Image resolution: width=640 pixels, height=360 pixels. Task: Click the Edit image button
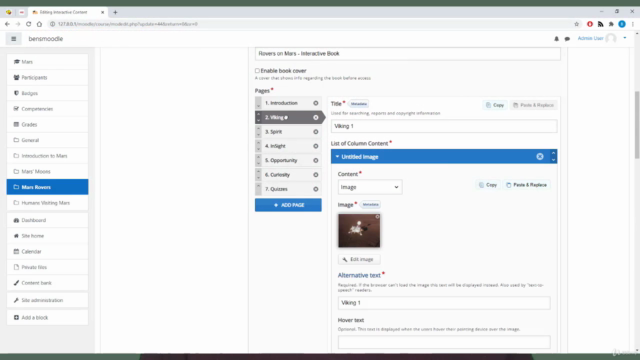pyautogui.click(x=358, y=259)
